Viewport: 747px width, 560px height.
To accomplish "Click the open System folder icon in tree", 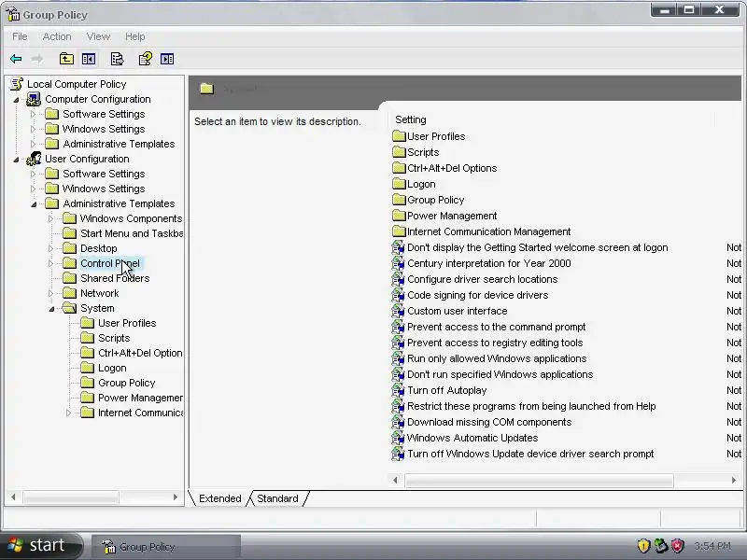I will pos(69,308).
